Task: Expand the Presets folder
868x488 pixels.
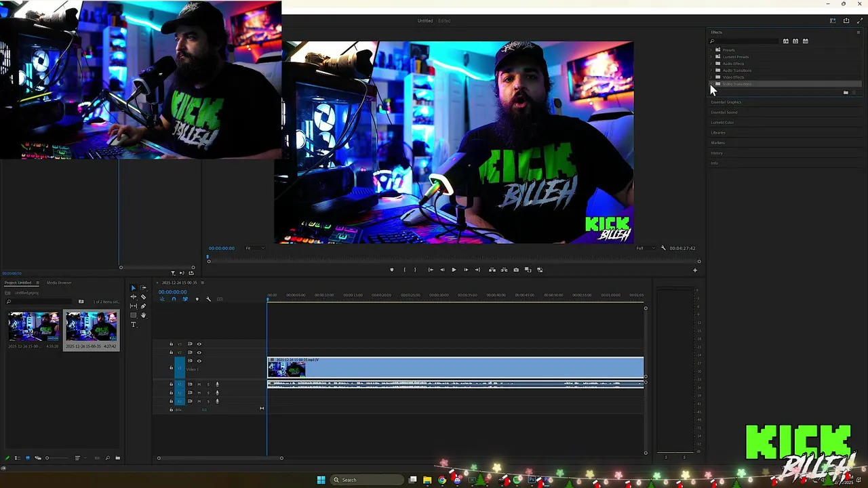Action: pos(711,50)
